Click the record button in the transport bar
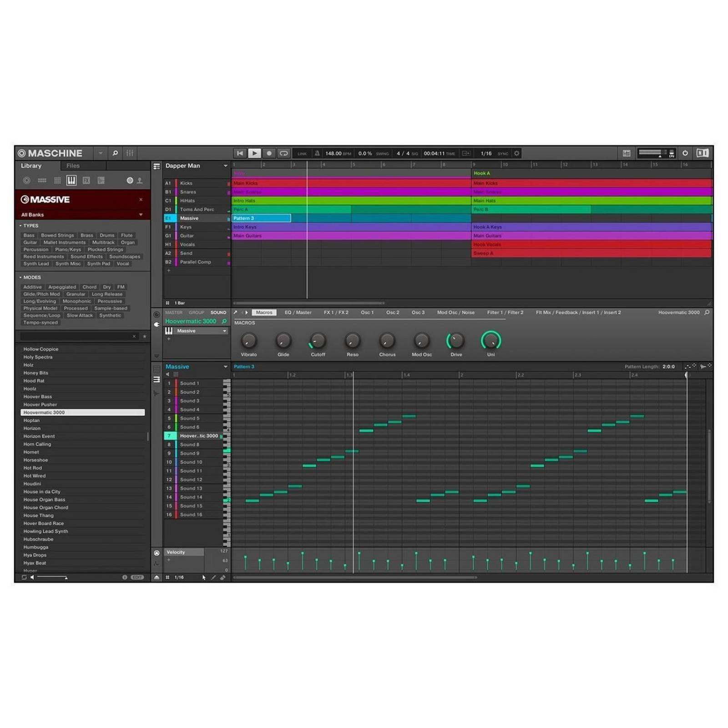The width and height of the screenshot is (728, 728). (268, 153)
